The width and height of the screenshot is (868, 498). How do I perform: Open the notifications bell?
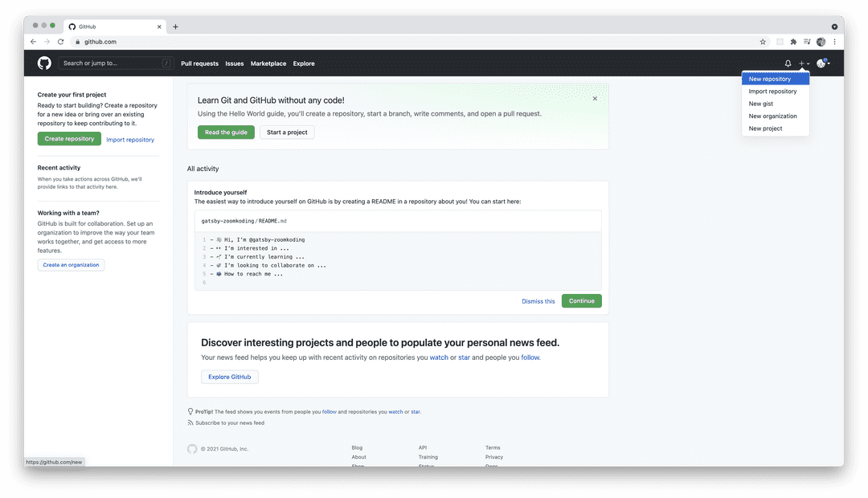(x=788, y=63)
